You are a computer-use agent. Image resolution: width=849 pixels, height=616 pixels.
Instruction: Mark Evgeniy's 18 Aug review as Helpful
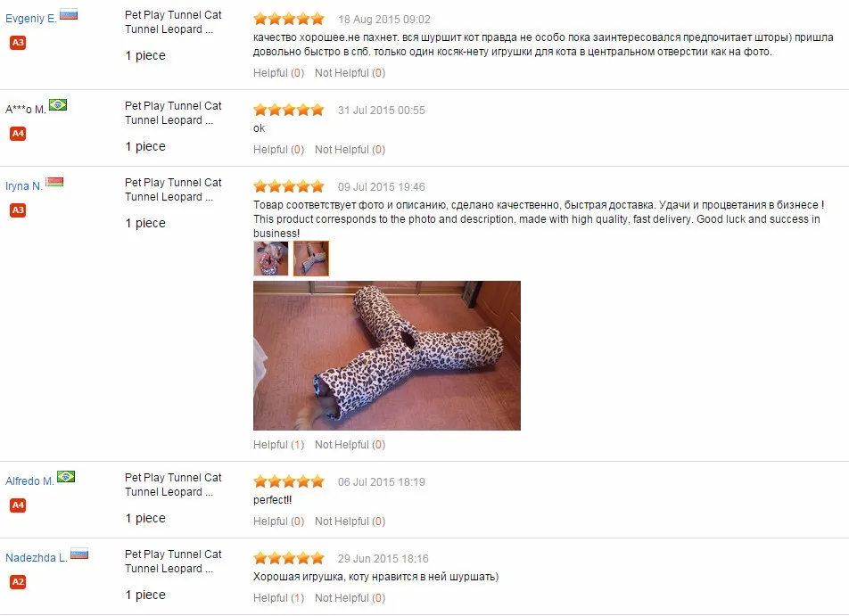[279, 73]
